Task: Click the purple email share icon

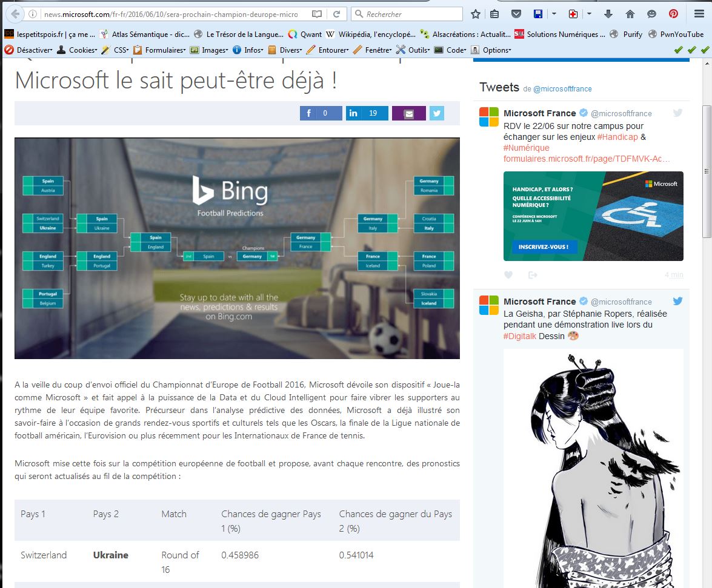Action: [x=408, y=113]
